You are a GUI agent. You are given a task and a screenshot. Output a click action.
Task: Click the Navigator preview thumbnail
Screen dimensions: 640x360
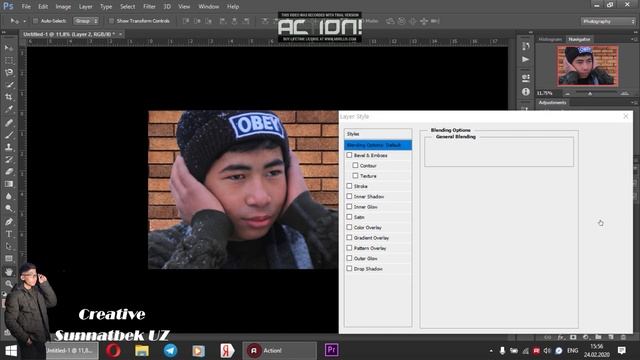[587, 66]
